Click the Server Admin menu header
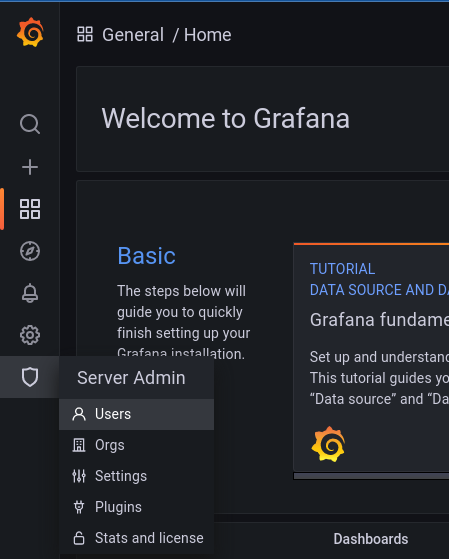 (137, 378)
